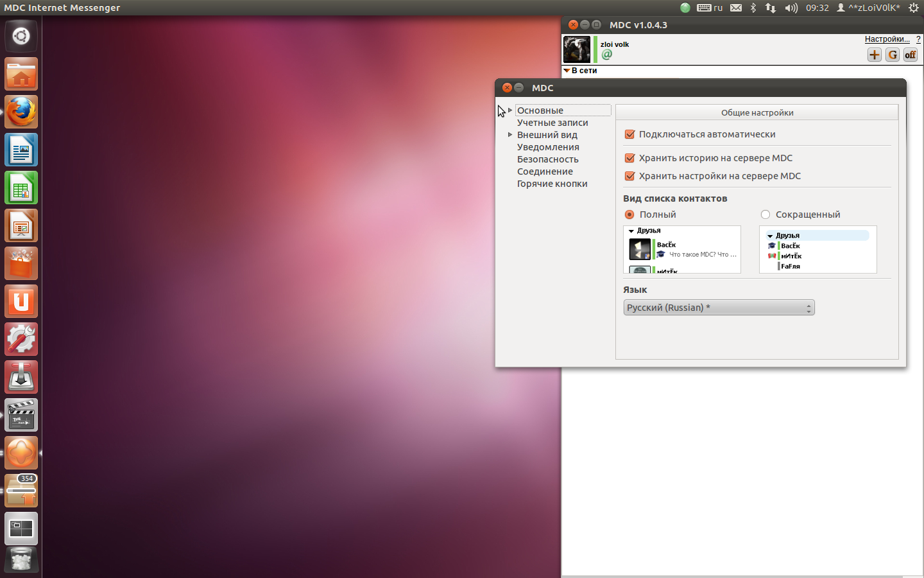Open the ^*zLoiV0lK* user menu

coord(868,8)
